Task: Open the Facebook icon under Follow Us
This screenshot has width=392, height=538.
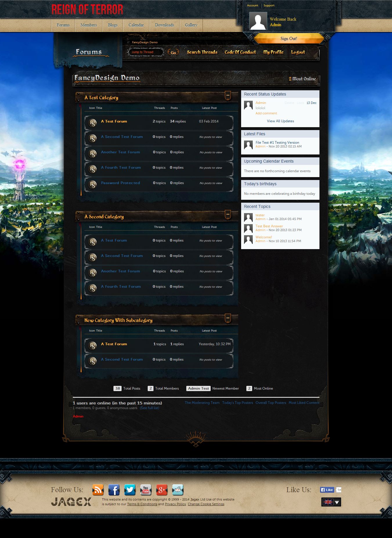Action: (114, 490)
